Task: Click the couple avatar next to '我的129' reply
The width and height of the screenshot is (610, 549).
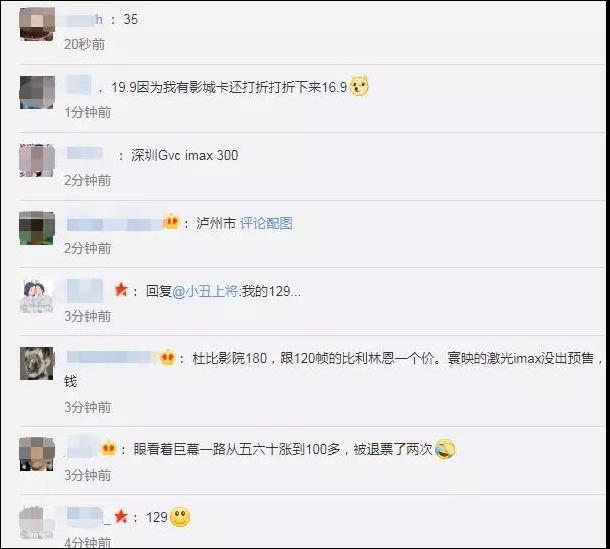Action: (37, 296)
